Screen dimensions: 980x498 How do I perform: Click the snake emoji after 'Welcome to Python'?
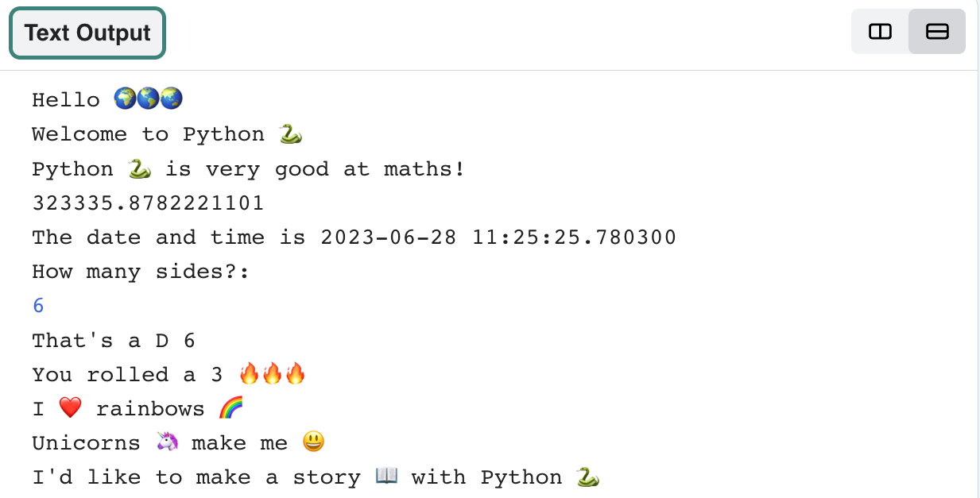(x=291, y=133)
